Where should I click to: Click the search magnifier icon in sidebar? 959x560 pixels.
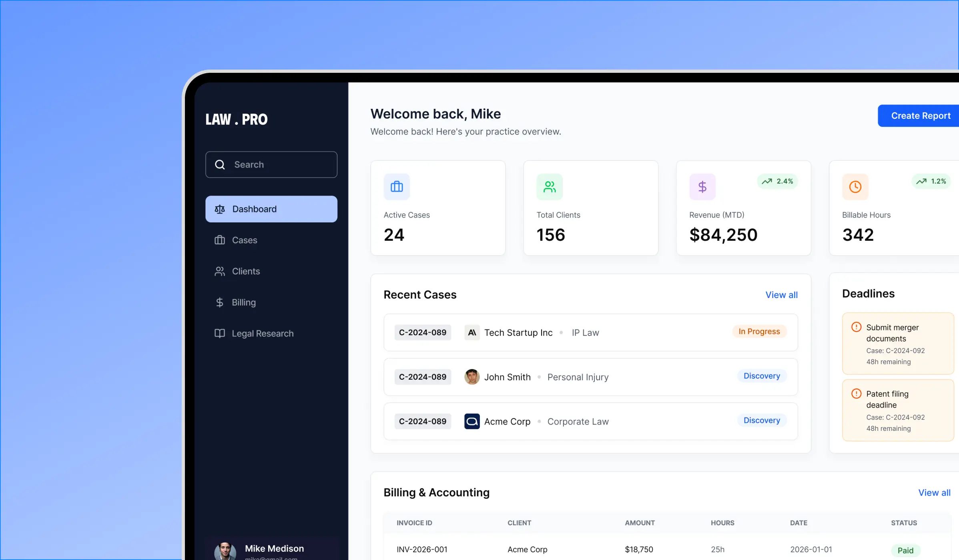(x=220, y=164)
